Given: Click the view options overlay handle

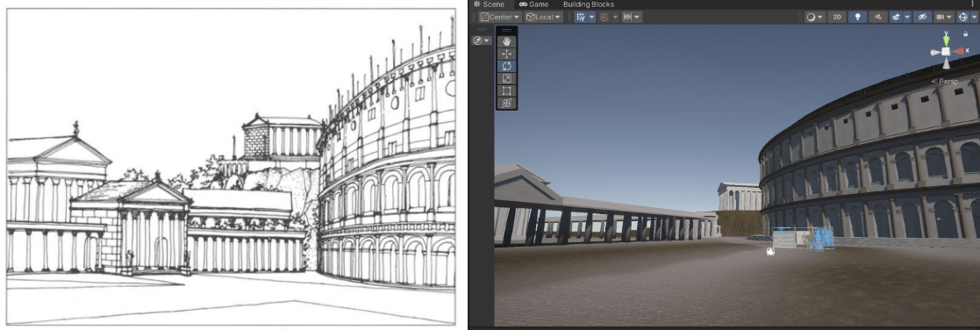Looking at the screenshot, I should click(x=482, y=29).
